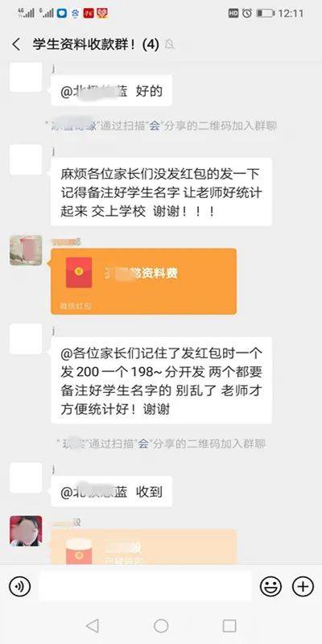The height and width of the screenshot is (644, 322).
Task: Tap the back arrow in chat header
Action: click(x=16, y=44)
